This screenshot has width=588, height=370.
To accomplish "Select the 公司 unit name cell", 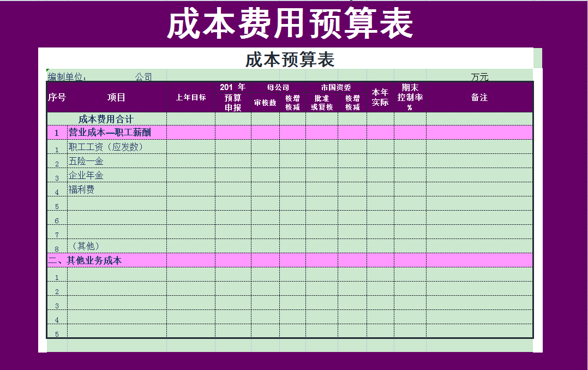I will (x=142, y=76).
